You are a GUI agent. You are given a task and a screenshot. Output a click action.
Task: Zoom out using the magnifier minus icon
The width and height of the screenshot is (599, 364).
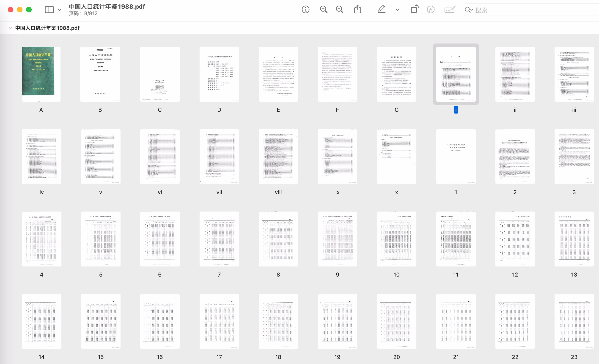tap(323, 10)
